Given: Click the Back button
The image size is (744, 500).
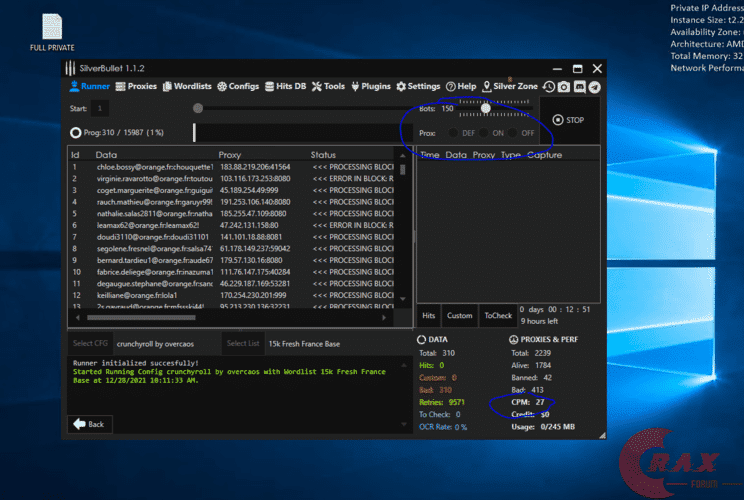Looking at the screenshot, I should click(x=90, y=424).
